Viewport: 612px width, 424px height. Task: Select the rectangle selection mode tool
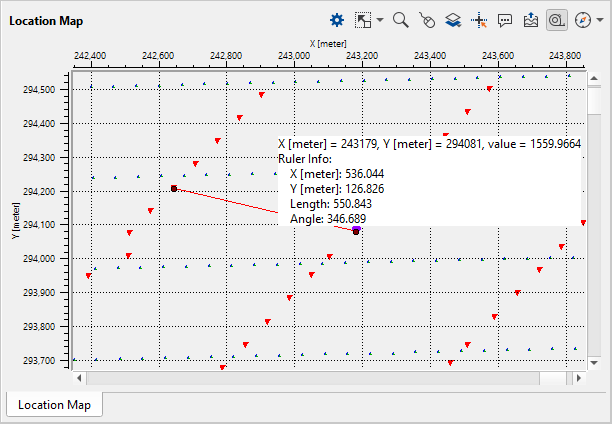(361, 20)
